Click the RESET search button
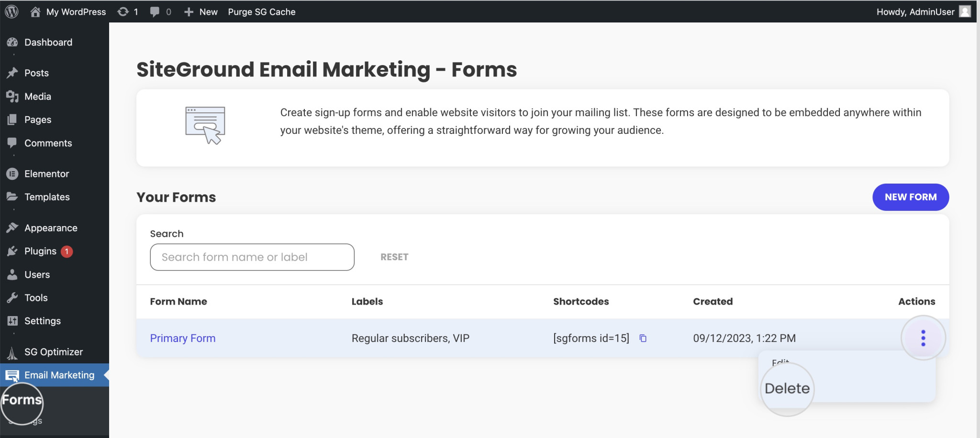This screenshot has width=980, height=438. point(394,257)
